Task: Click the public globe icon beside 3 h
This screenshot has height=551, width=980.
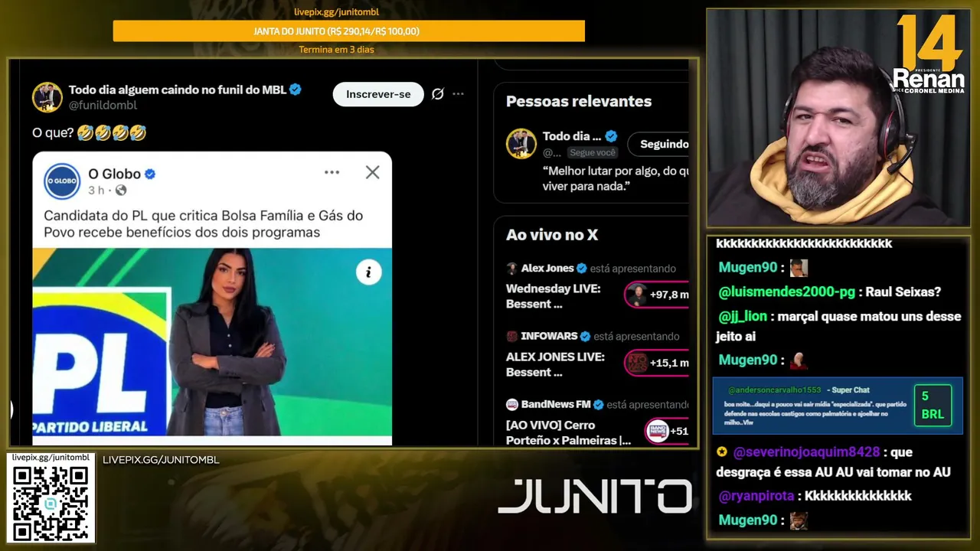Action: [121, 190]
